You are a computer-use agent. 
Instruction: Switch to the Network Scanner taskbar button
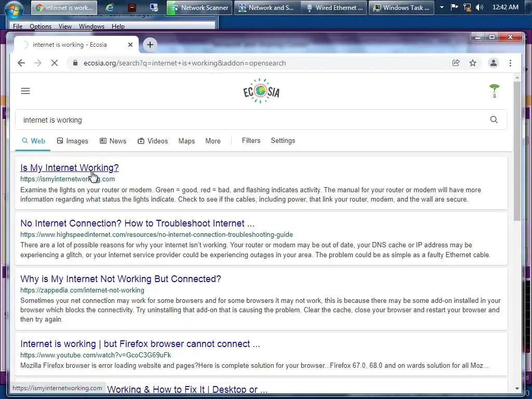[199, 7]
